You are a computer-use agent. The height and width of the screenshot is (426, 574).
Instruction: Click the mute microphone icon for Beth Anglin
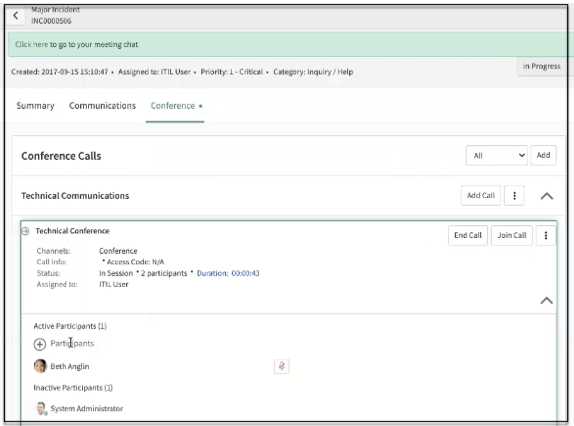(282, 366)
